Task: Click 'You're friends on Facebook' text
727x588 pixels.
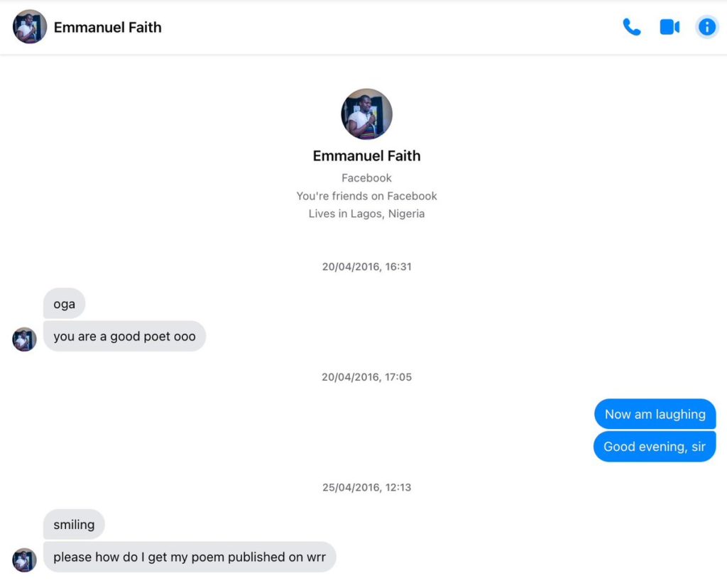Action: click(x=366, y=196)
